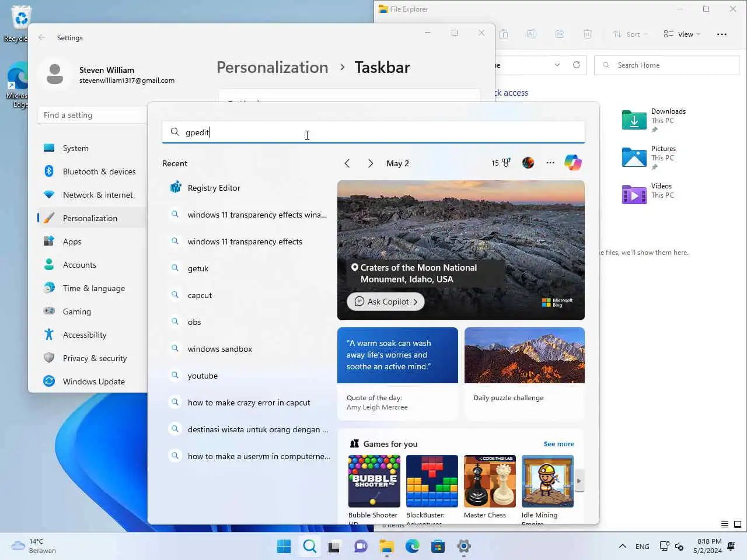
Task: Open Windows Update in Settings sidebar
Action: click(x=92, y=381)
